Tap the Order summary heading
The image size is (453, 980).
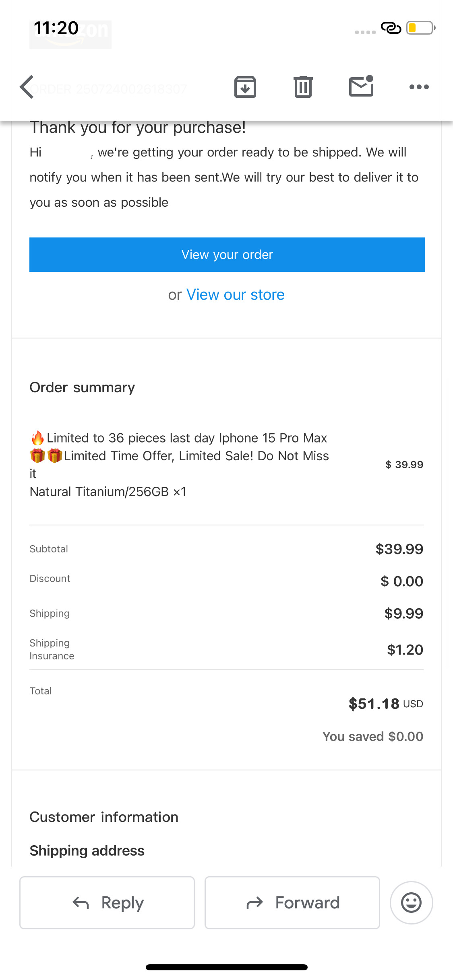(82, 387)
